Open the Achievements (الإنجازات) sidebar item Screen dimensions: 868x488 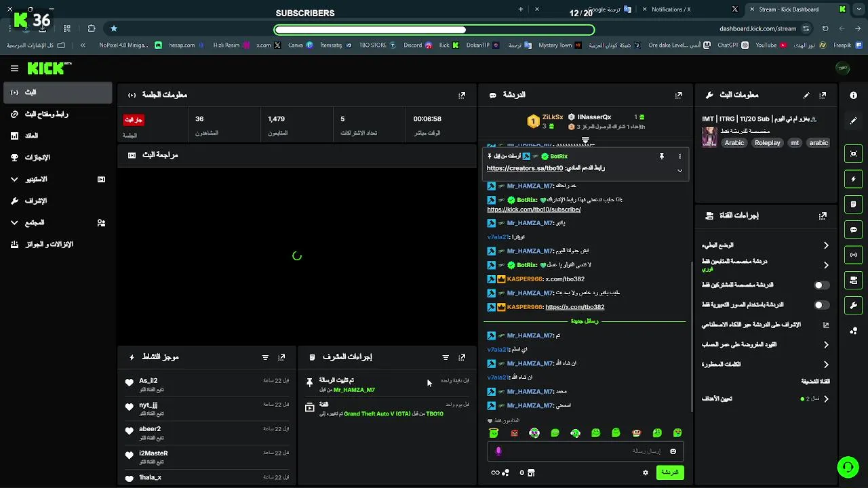[x=57, y=158]
